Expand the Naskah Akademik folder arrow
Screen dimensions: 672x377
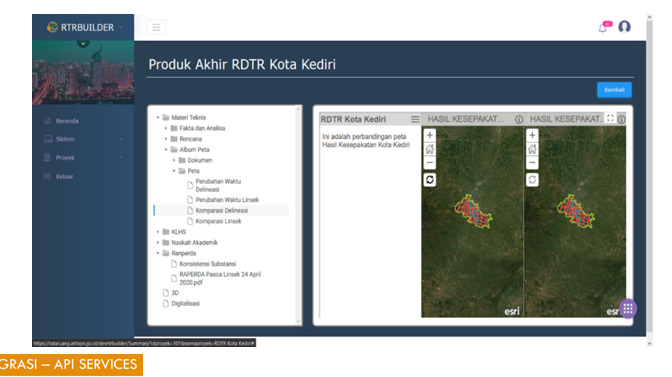click(158, 242)
